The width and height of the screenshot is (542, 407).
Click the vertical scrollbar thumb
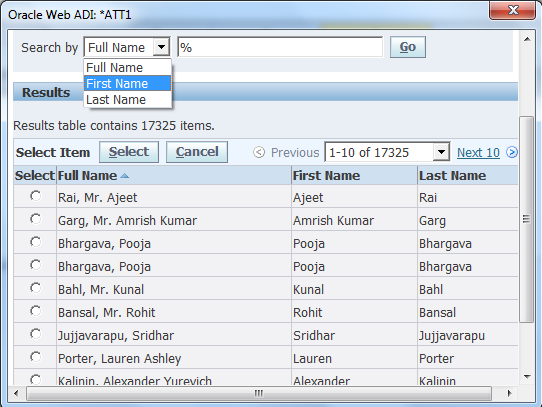tap(526, 219)
